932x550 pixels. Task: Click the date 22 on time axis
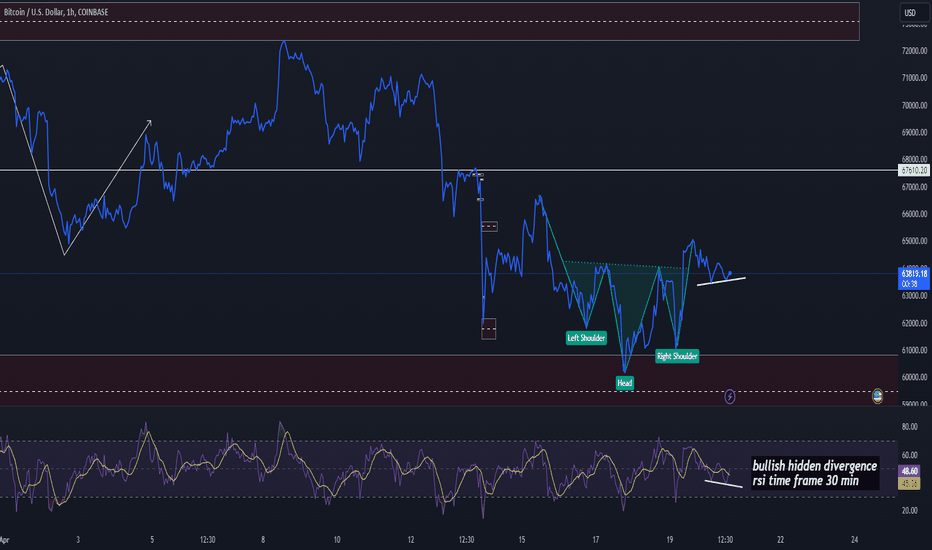click(x=781, y=537)
